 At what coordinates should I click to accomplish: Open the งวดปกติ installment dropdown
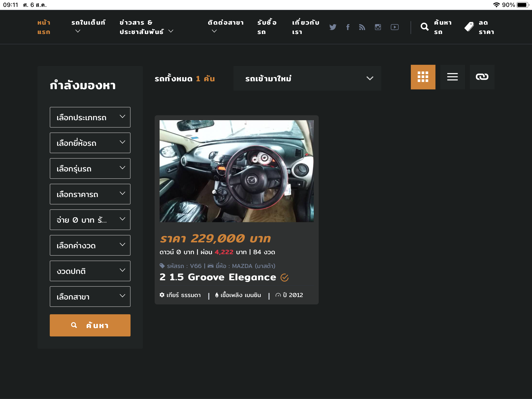pyautogui.click(x=90, y=271)
